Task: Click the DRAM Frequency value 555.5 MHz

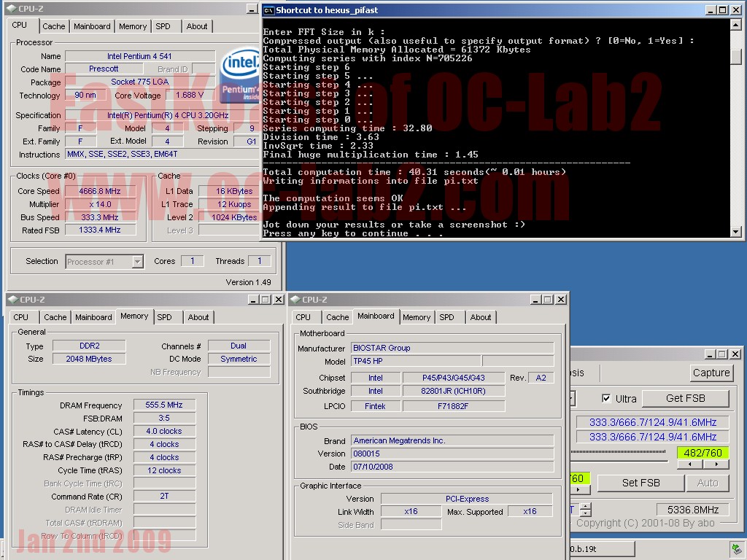Action: click(x=164, y=405)
